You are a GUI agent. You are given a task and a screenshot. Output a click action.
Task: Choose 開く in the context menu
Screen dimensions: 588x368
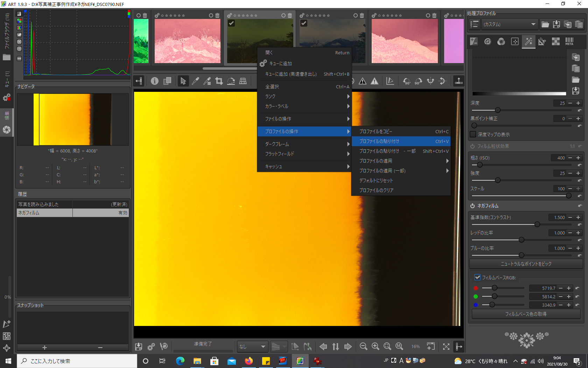(304, 53)
